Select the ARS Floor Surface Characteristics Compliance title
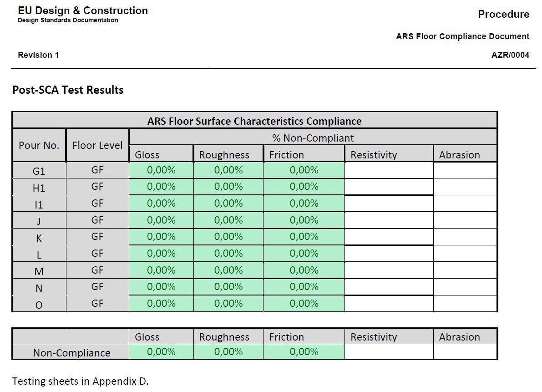 click(x=254, y=121)
